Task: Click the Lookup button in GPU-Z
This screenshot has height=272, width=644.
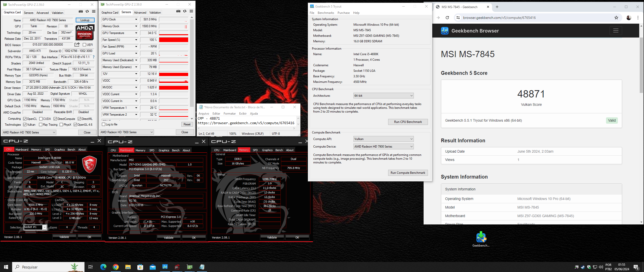Action: tap(85, 20)
